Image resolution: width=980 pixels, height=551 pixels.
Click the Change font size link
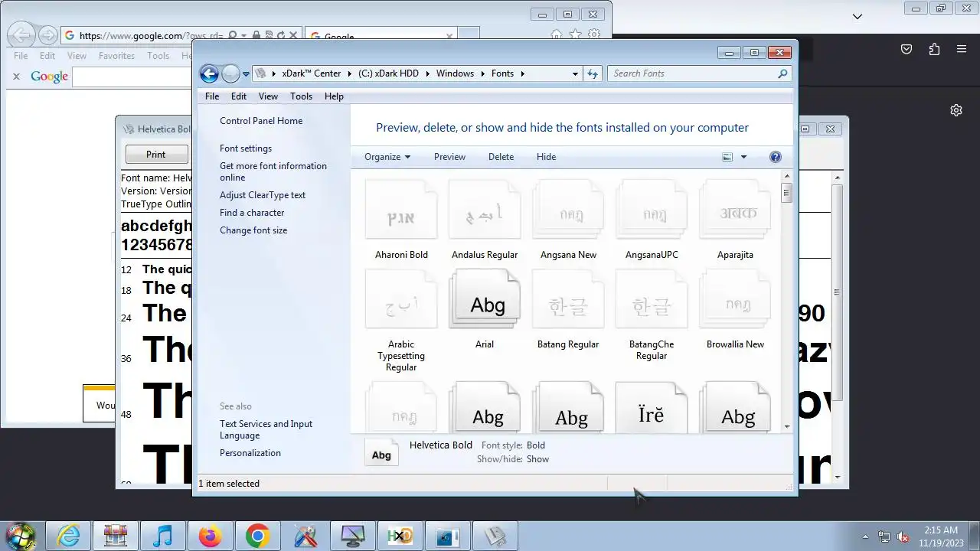click(x=253, y=230)
